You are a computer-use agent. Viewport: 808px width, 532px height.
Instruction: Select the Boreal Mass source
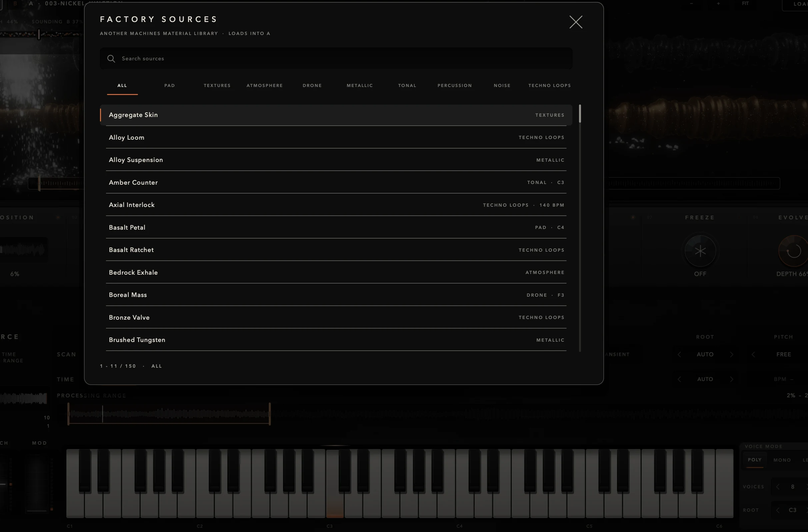336,295
